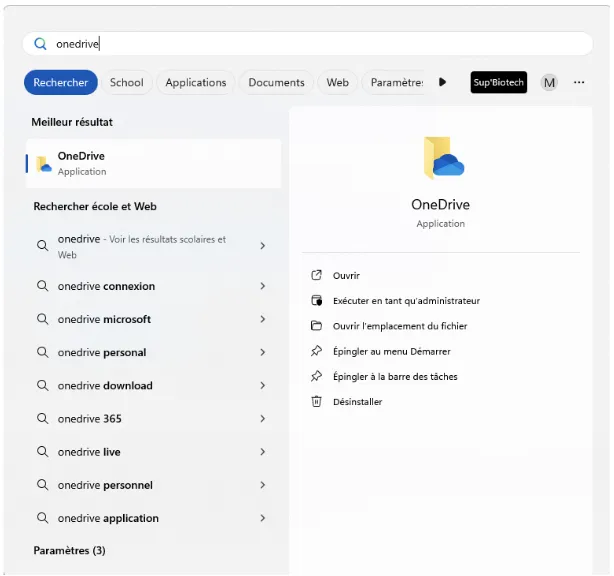614x576 pixels.
Task: Click the arrow to show more filter tabs
Action: tap(442, 82)
